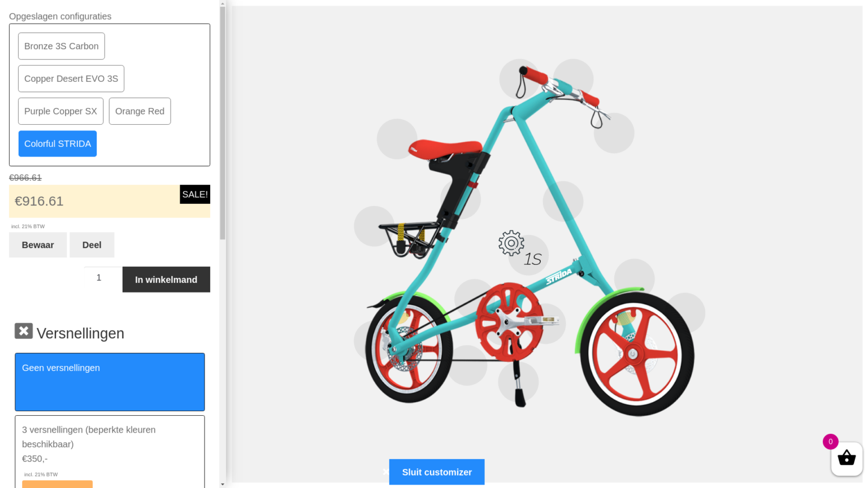The height and width of the screenshot is (488, 868).
Task: Click the gear icon labeled 1S
Action: tap(511, 243)
